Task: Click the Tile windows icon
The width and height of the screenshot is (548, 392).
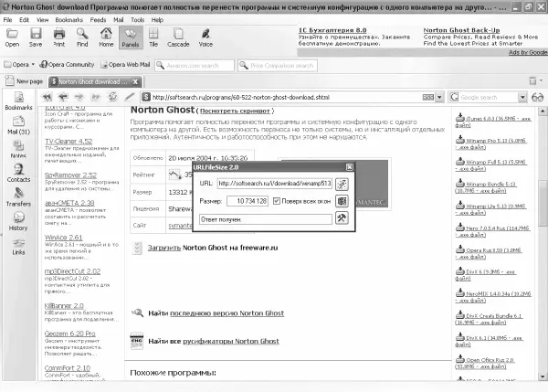Action: pos(153,37)
